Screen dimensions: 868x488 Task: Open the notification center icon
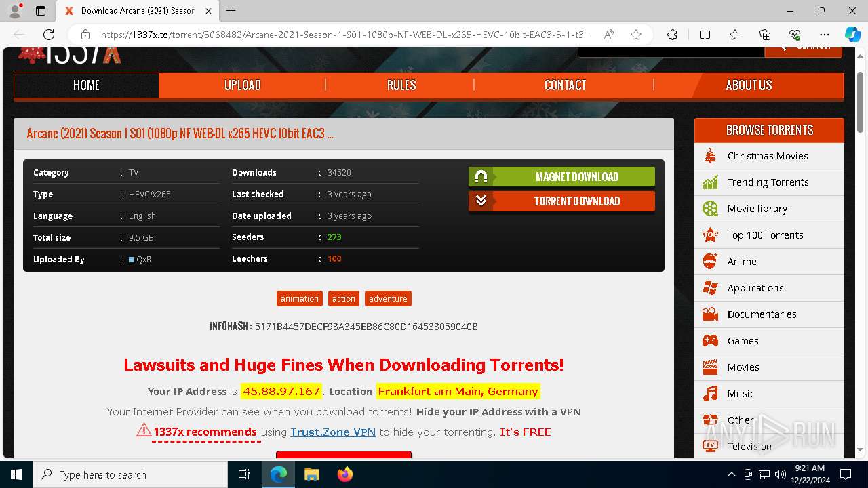846,474
